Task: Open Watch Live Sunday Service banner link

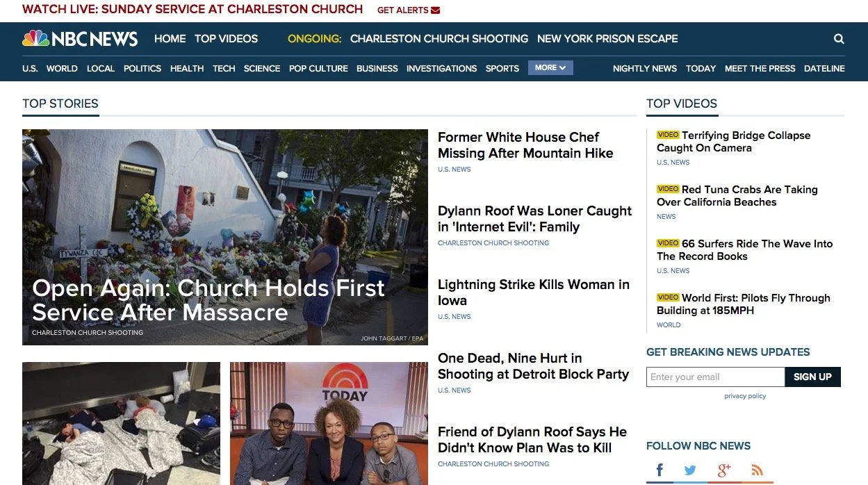Action: [x=193, y=9]
